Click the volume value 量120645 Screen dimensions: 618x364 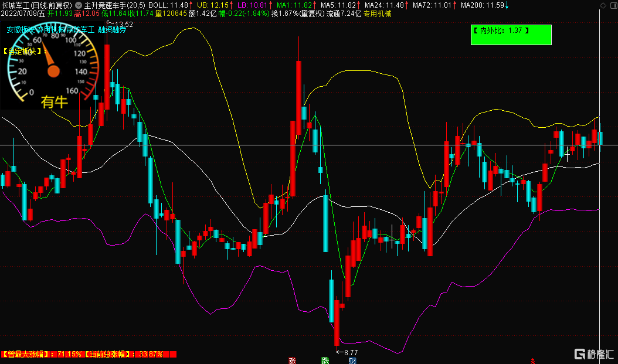[171, 14]
